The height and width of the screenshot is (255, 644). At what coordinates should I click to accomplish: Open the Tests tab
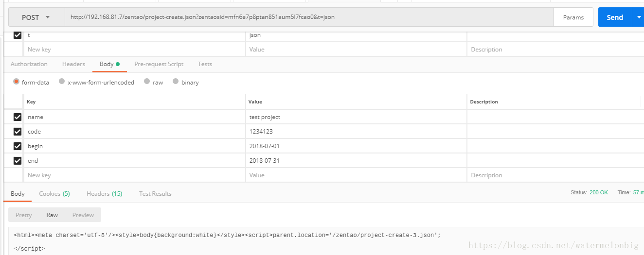[205, 64]
